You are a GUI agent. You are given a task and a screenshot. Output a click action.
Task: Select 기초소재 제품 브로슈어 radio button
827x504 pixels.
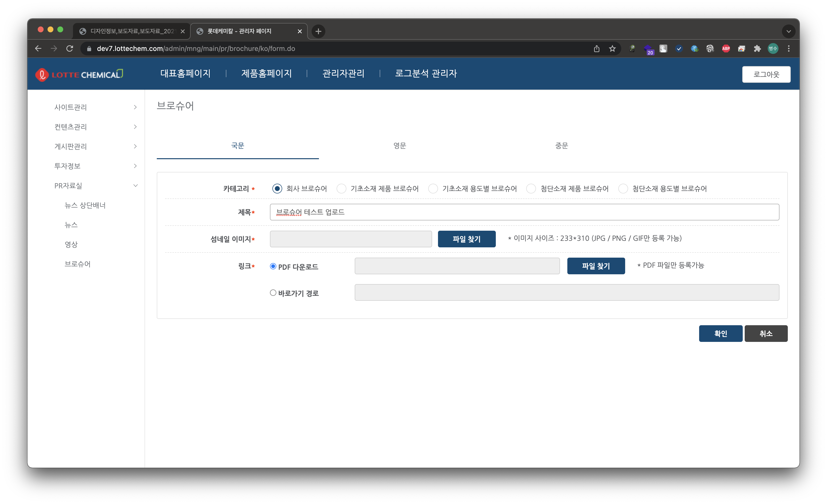[341, 189]
